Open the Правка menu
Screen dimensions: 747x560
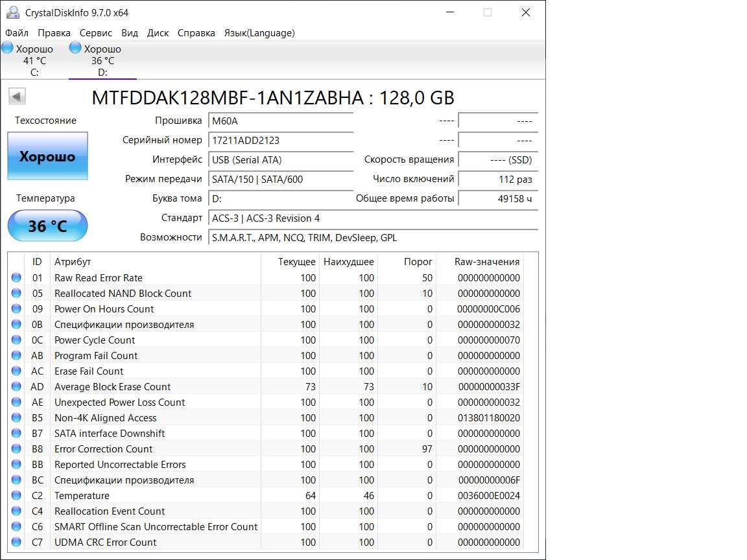54,33
